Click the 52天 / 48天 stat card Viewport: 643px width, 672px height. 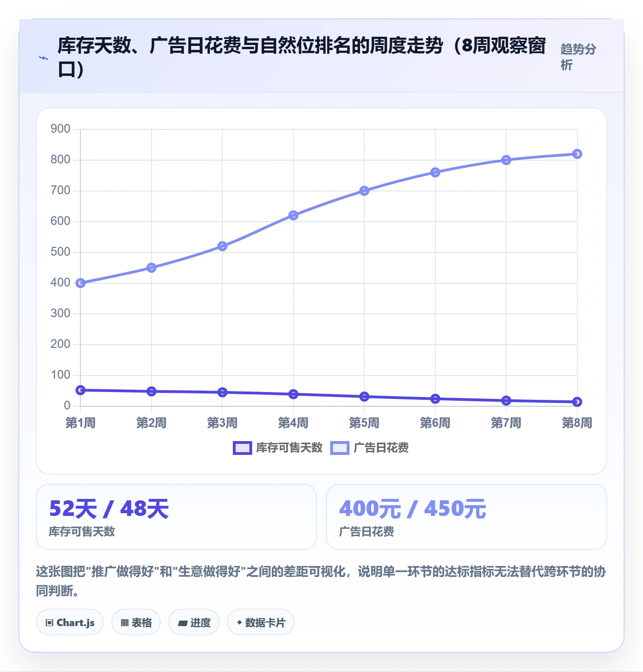pos(176,517)
